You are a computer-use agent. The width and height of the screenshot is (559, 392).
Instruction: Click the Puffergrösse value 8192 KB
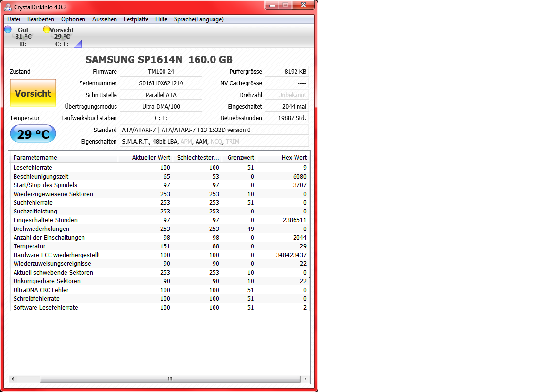(x=287, y=72)
